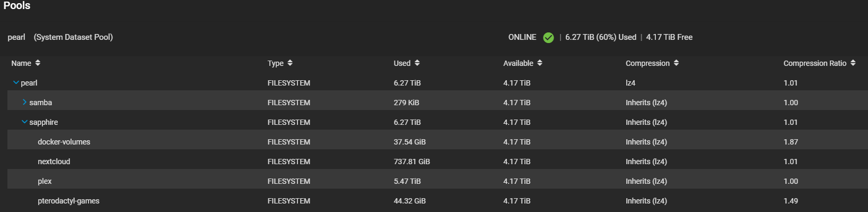The width and height of the screenshot is (868, 212).
Task: Click the samba dataset name
Action: [x=41, y=103]
